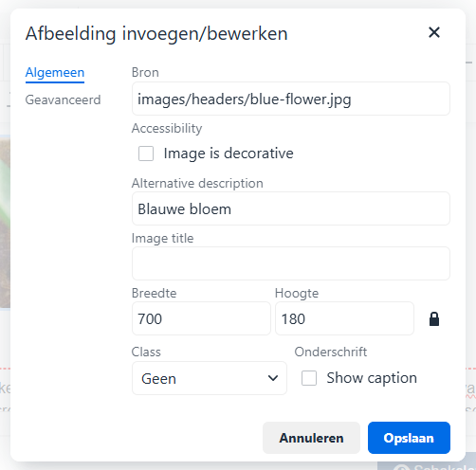Click the Bron source field

pyautogui.click(x=291, y=99)
